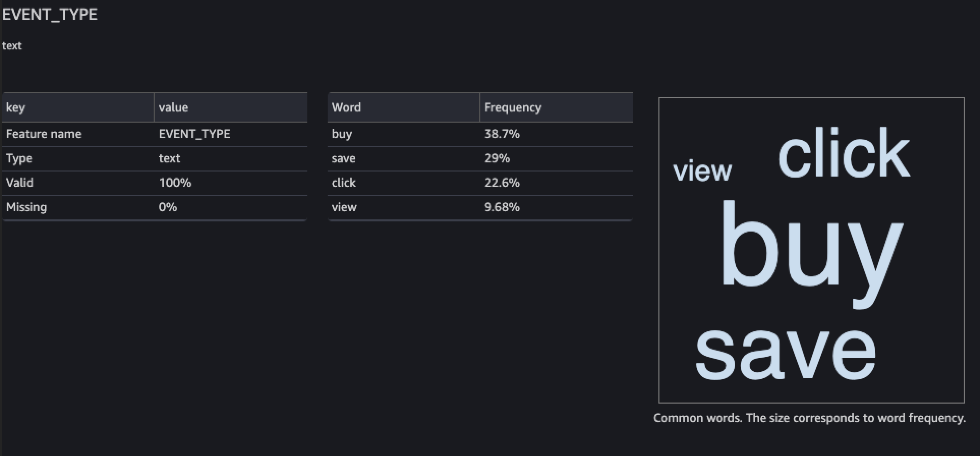Viewport: 980px width, 456px height.
Task: Click the 0% missing value cell
Action: tap(168, 207)
